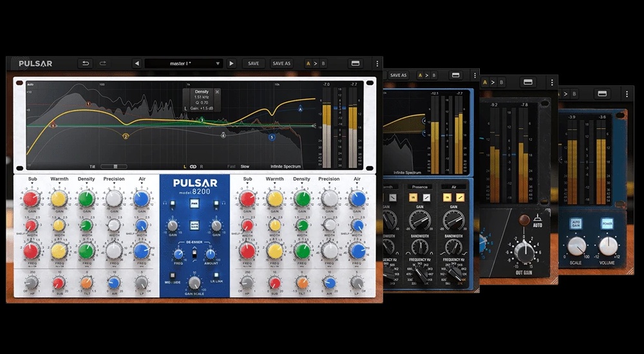Toggle the MID / SIDE switch
Viewport: 644px width, 354px height.
click(173, 275)
